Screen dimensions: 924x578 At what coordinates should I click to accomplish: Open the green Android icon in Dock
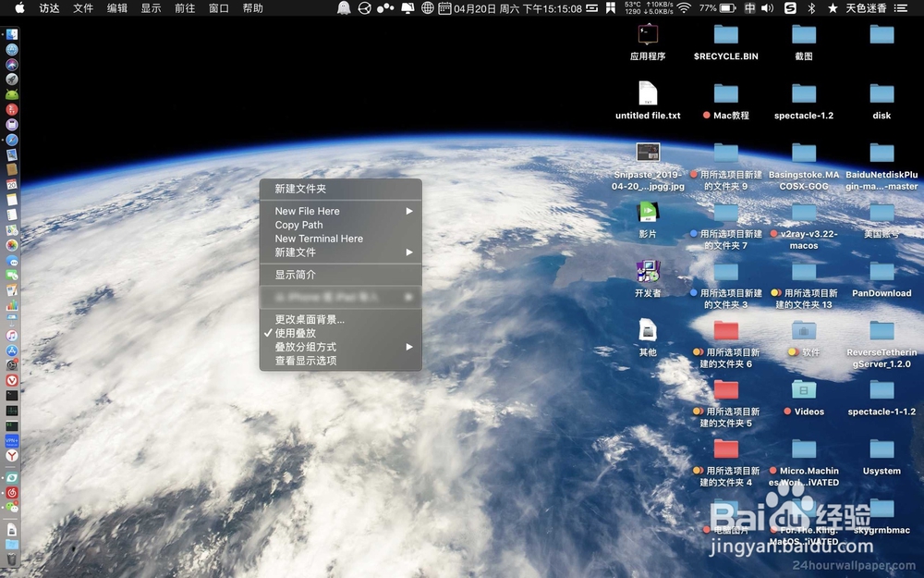(x=12, y=95)
